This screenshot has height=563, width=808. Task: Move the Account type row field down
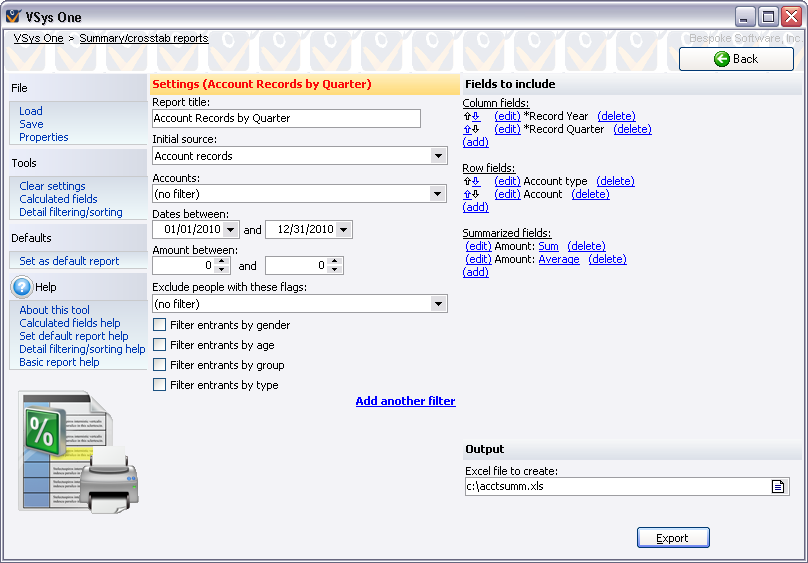tap(476, 182)
